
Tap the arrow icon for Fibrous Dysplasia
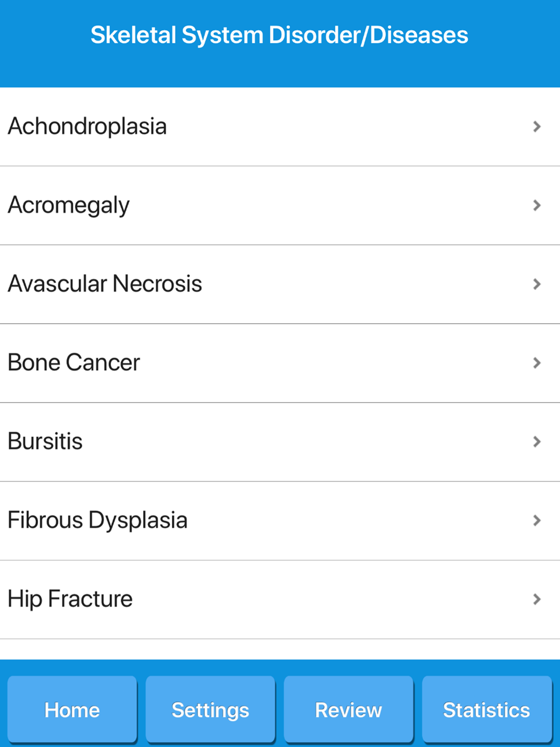(536, 521)
